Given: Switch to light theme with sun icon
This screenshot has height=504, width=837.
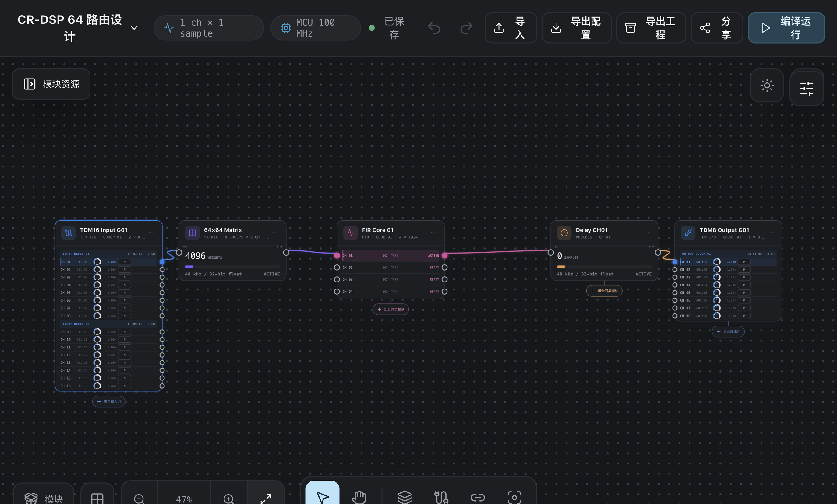Looking at the screenshot, I should coord(767,85).
